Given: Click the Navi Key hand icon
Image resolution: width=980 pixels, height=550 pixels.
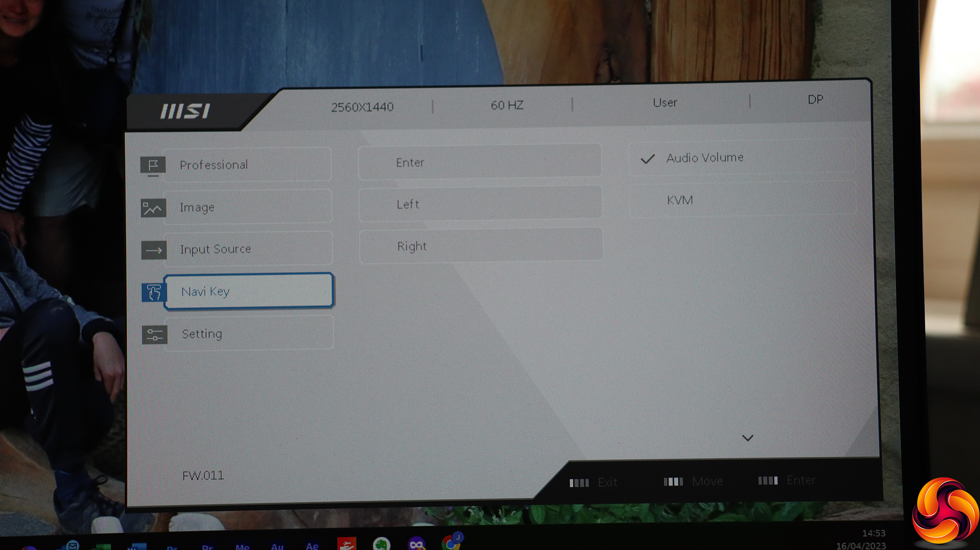Looking at the screenshot, I should 153,292.
